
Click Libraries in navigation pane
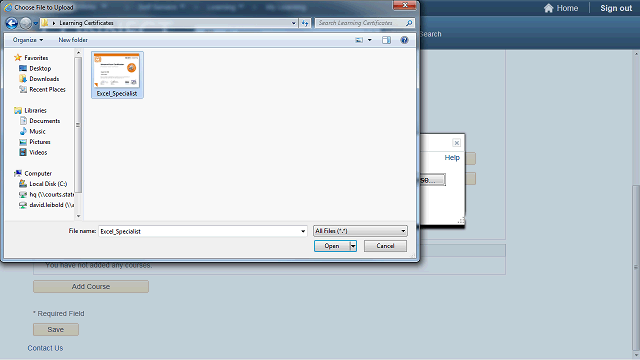click(36, 111)
